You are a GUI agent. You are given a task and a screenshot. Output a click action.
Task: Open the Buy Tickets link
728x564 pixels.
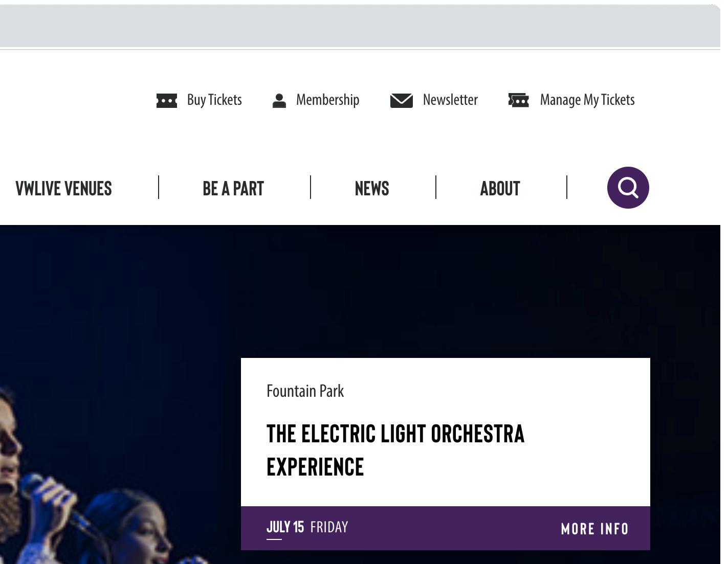[214, 100]
